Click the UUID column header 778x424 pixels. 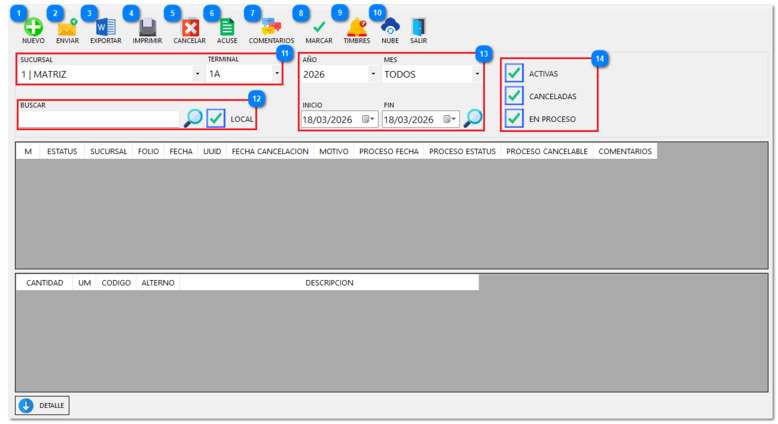[212, 151]
